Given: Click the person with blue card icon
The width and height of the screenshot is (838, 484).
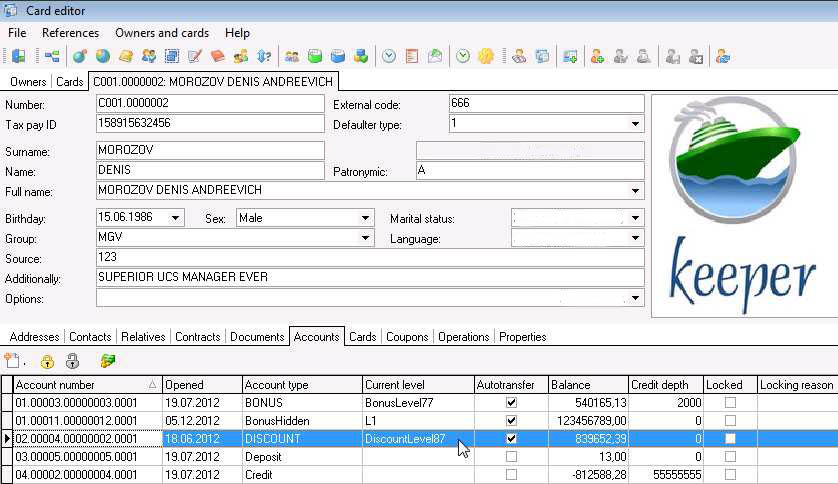Looking at the screenshot, I should [x=723, y=56].
